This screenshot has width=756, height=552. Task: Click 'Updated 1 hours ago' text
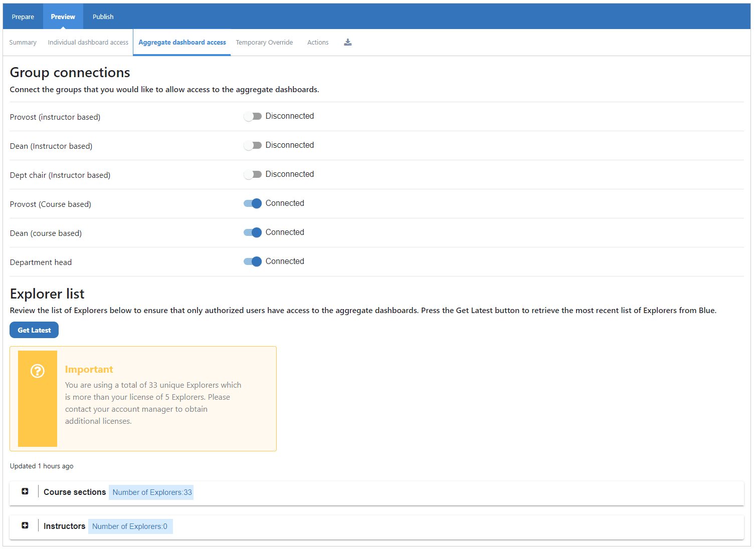[42, 466]
